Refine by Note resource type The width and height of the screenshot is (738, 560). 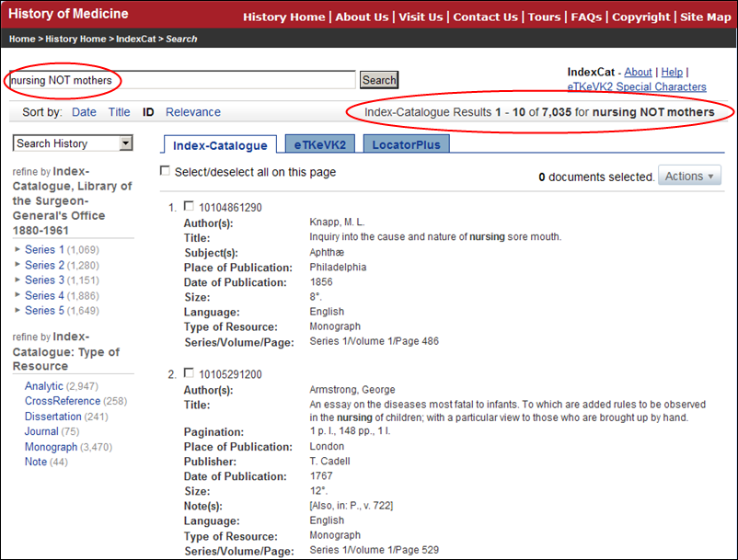point(36,462)
